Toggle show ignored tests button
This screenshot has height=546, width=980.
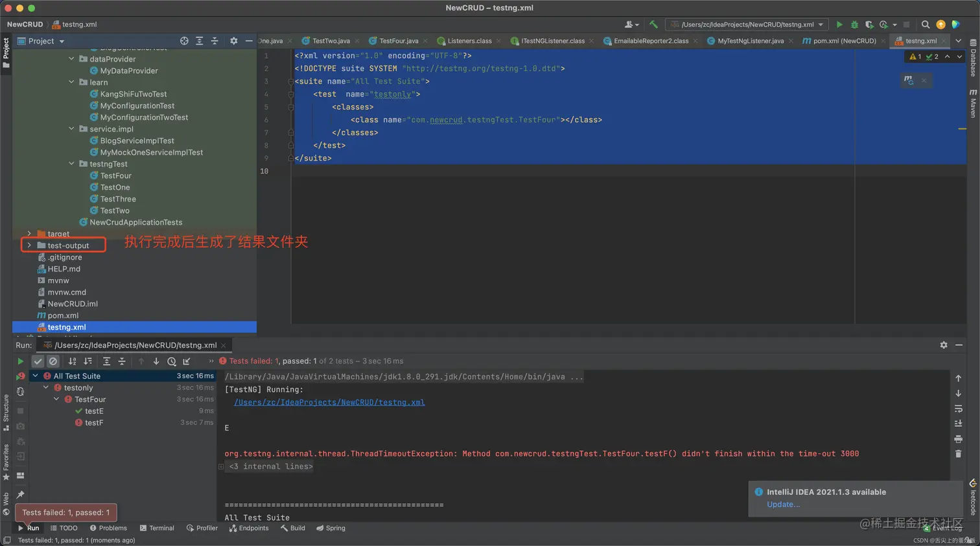click(x=53, y=361)
